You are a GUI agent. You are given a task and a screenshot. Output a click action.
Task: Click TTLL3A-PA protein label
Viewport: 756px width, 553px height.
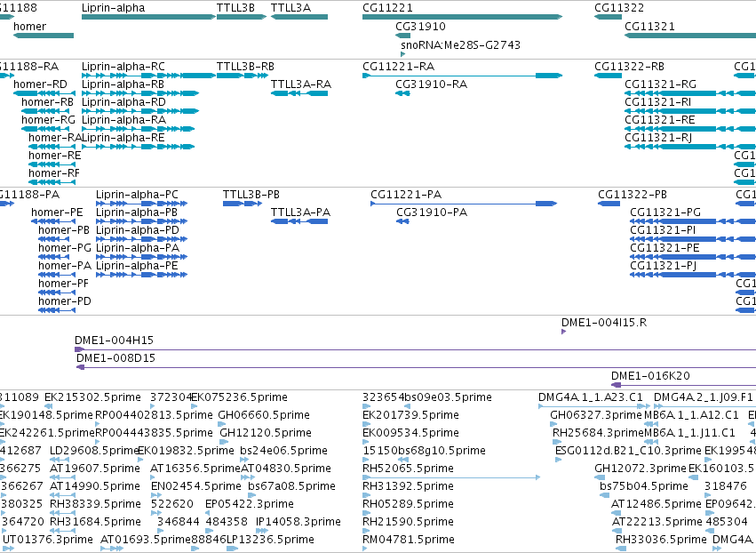[300, 212]
